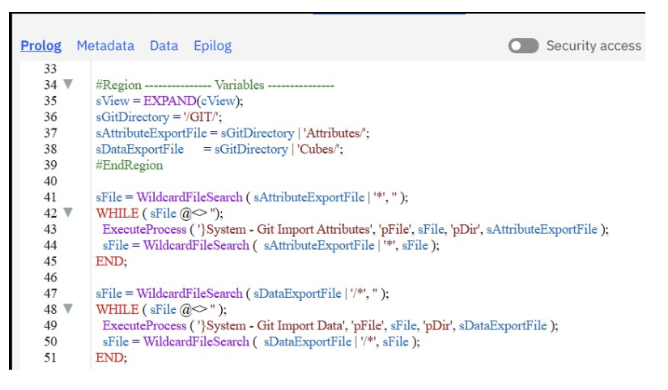Open the Epilog tab
The width and height of the screenshot is (668, 390).
[213, 46]
